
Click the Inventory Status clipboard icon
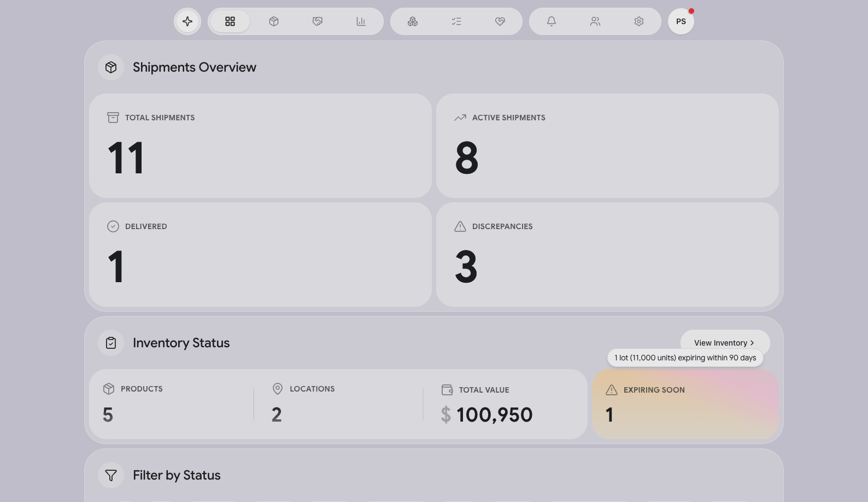click(x=111, y=343)
